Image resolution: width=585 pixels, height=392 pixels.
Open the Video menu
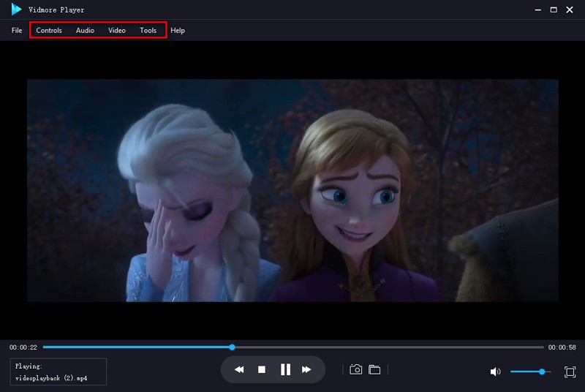pyautogui.click(x=117, y=31)
